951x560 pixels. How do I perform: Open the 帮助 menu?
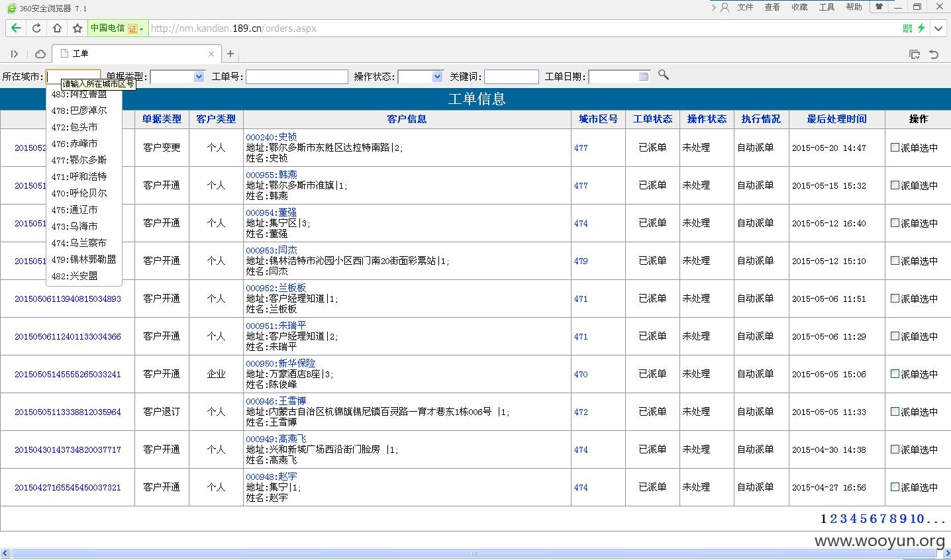click(x=854, y=7)
